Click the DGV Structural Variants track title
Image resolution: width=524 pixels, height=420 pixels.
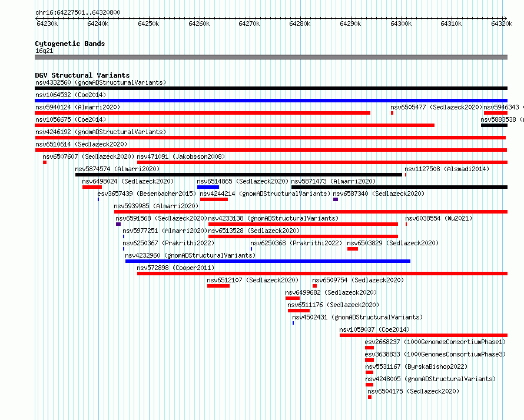[x=82, y=75]
